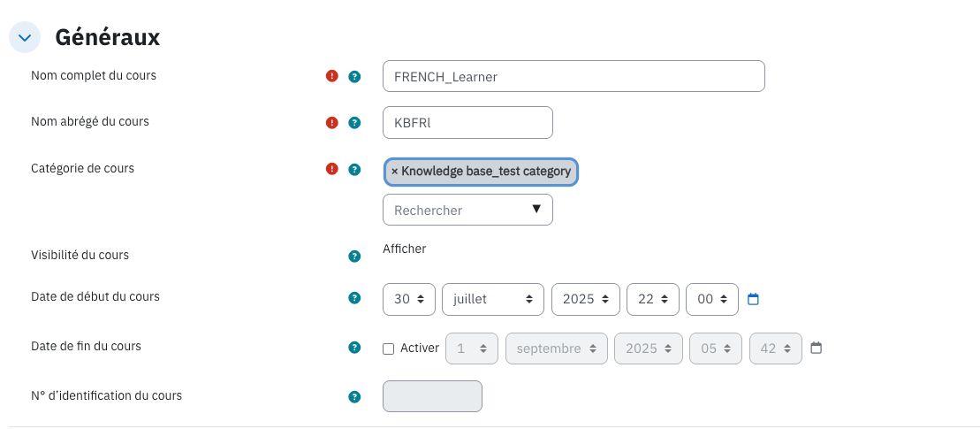Open help for Date de fin du cours
The image size is (980, 429).
[354, 347]
